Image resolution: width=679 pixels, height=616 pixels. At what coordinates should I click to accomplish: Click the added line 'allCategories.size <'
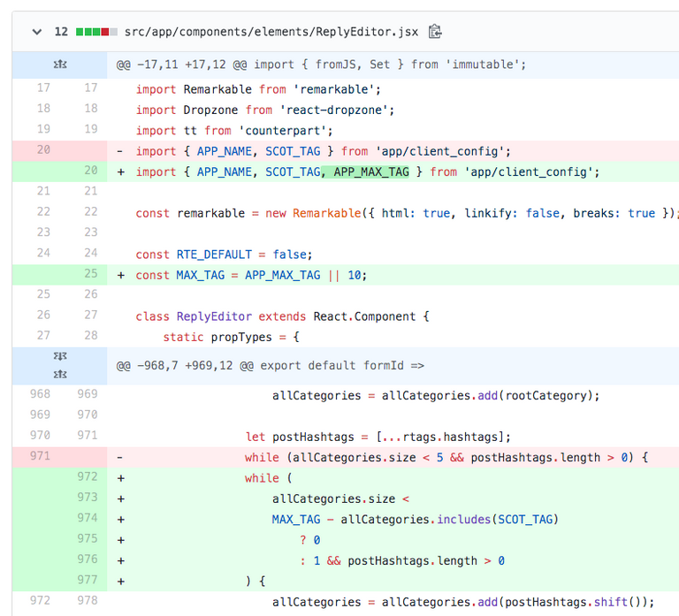(x=340, y=499)
